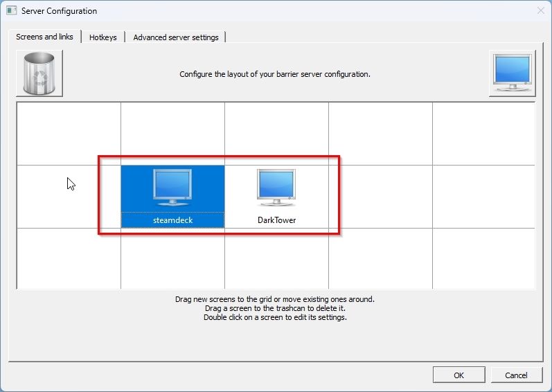The width and height of the screenshot is (552, 392).
Task: Click the 'Drag new screens to the grid' text
Action: 275,299
